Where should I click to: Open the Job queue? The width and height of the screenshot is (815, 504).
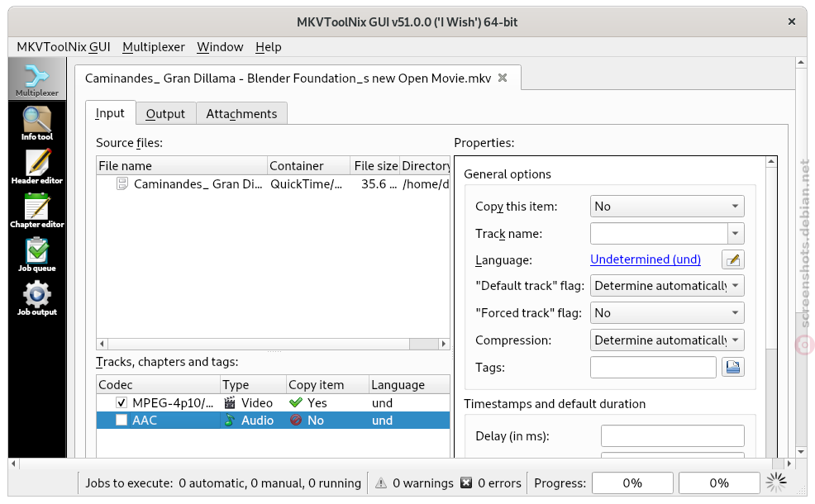coord(37,255)
